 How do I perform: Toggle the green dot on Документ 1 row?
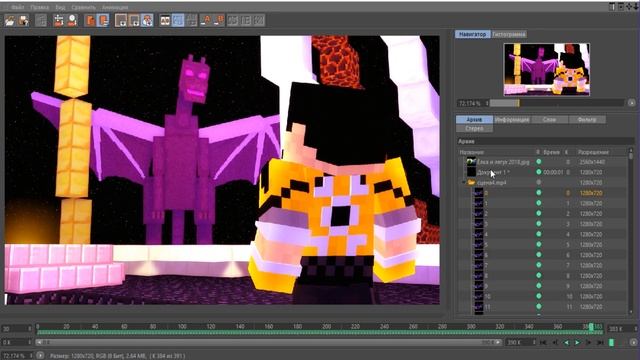(x=539, y=172)
